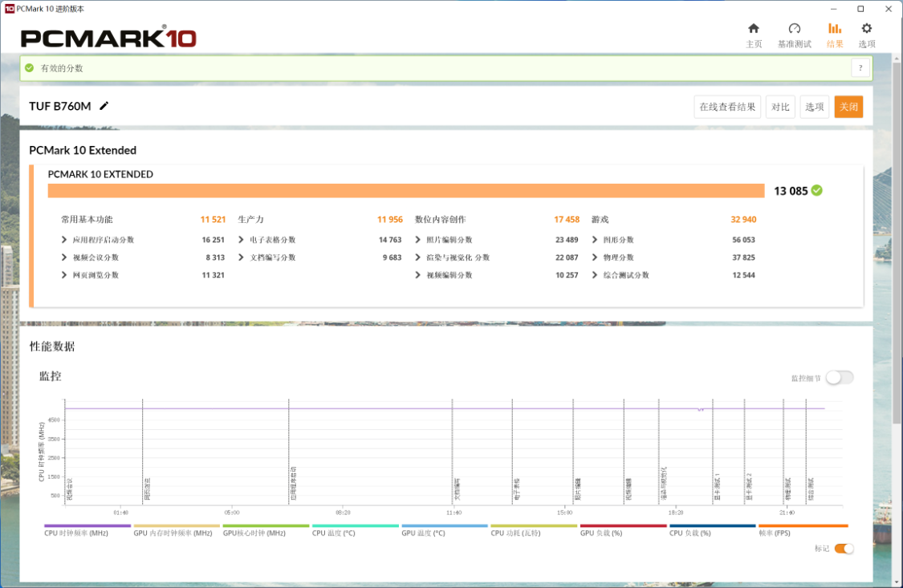Click the overall score 13 085

click(x=791, y=191)
